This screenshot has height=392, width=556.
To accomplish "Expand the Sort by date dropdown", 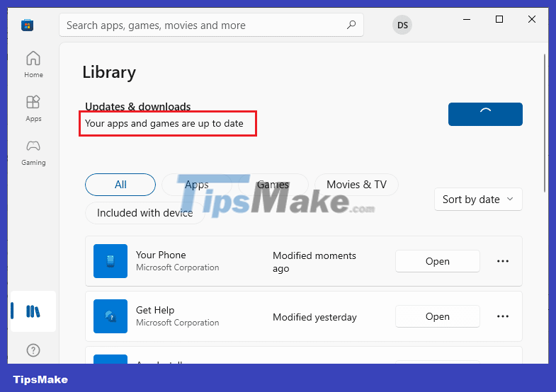I will pyautogui.click(x=478, y=200).
